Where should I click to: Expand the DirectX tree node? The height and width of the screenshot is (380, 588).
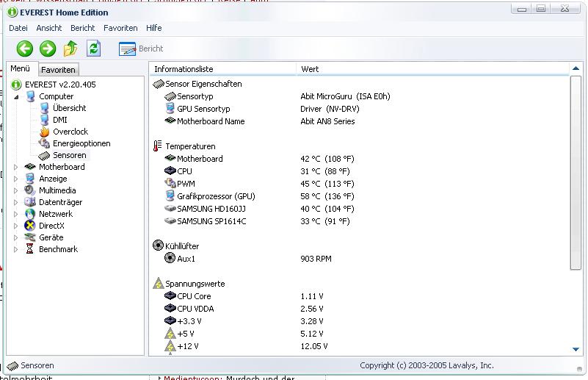coord(15,226)
